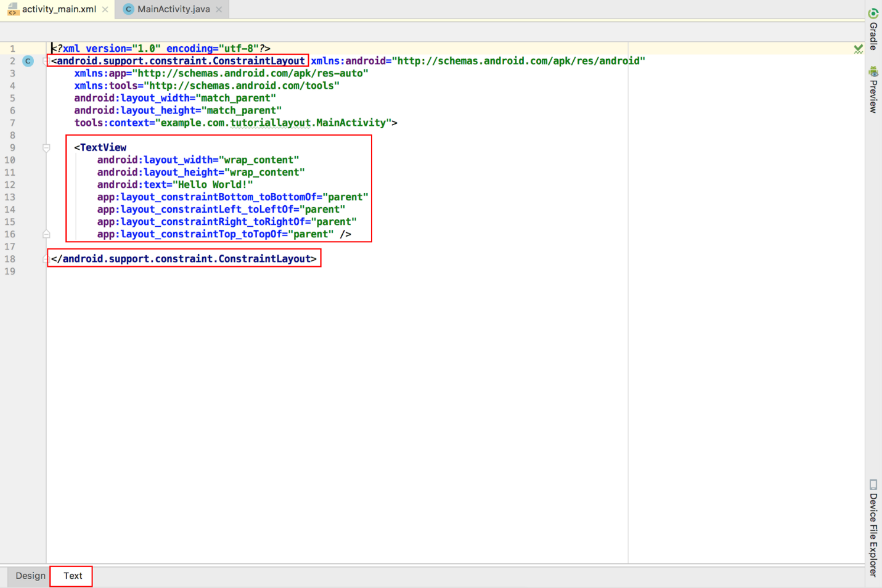Collapse the ConstraintLayout code fold at line 2
Image resolution: width=882 pixels, height=588 pixels.
click(x=46, y=61)
